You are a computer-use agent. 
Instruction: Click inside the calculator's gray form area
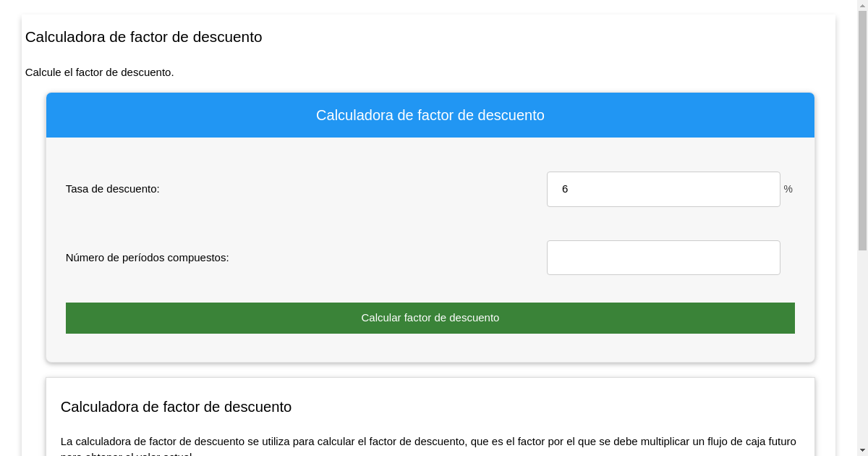click(289, 224)
